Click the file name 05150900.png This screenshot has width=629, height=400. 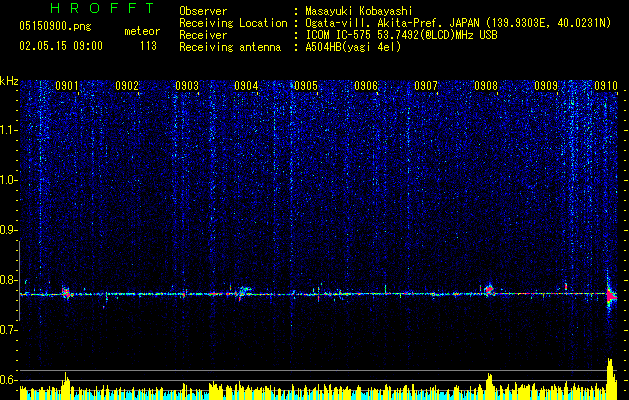55,26
